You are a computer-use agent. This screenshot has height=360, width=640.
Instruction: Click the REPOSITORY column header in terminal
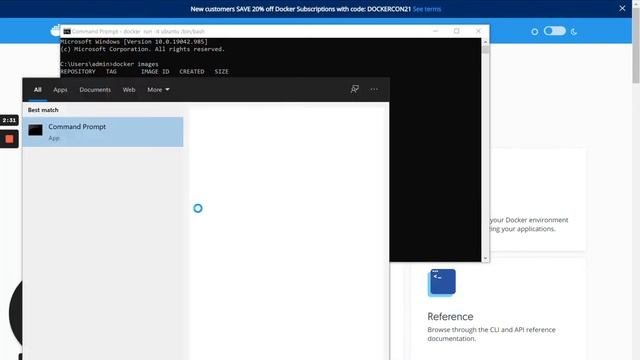click(78, 71)
